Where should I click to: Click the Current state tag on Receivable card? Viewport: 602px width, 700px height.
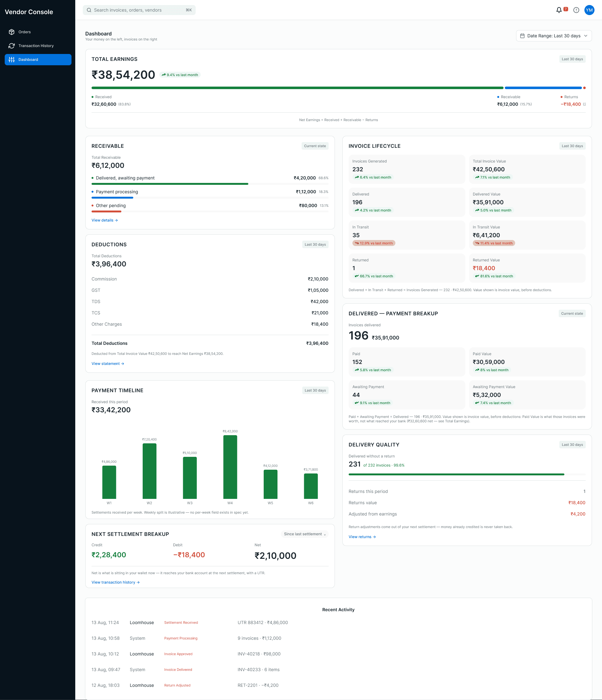pyautogui.click(x=315, y=146)
